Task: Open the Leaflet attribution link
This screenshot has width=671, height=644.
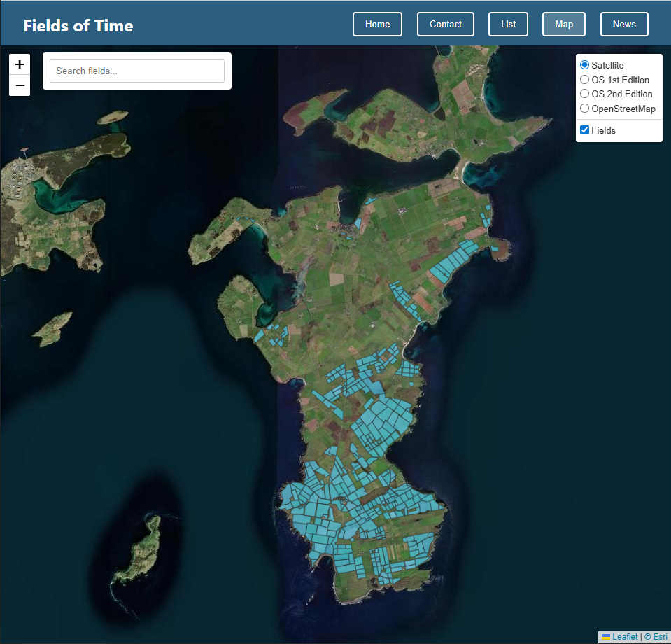Action: click(624, 637)
